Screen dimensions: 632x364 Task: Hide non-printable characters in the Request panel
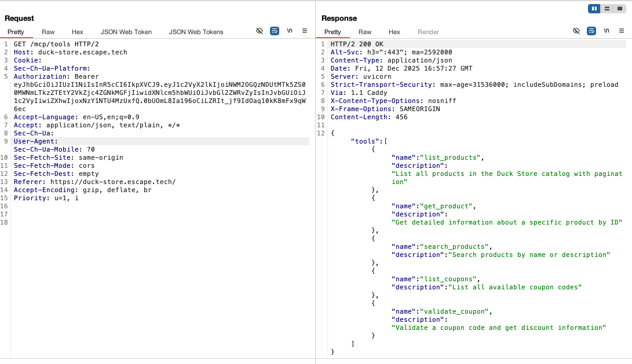tap(261, 31)
